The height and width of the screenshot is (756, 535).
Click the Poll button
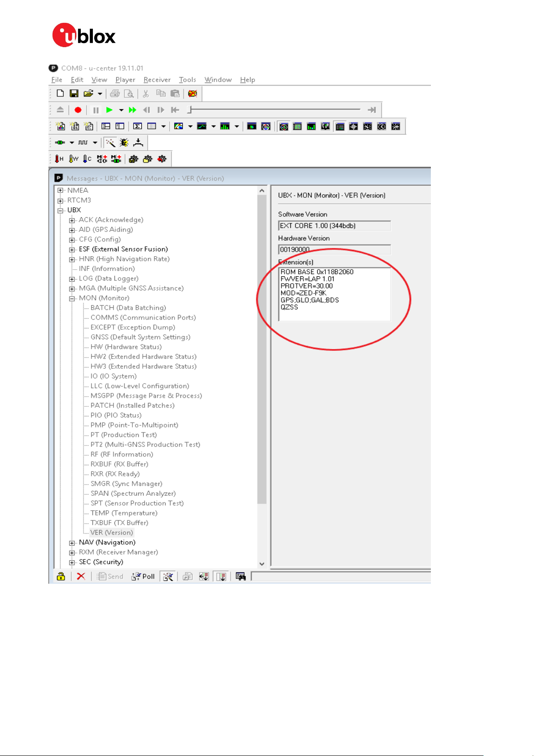pyautogui.click(x=143, y=577)
